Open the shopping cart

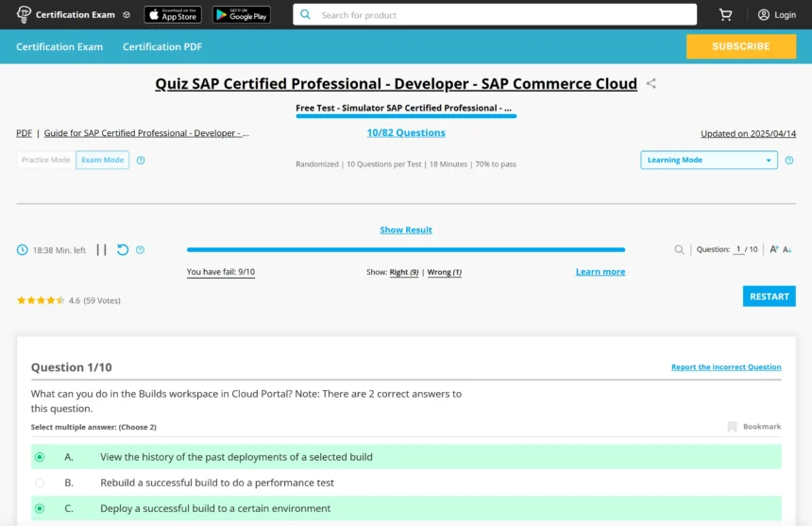(x=725, y=15)
